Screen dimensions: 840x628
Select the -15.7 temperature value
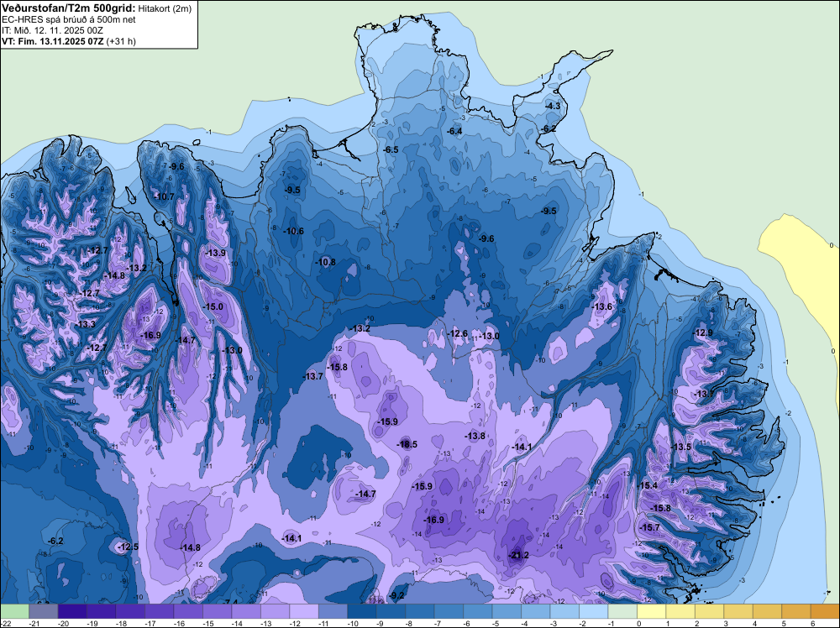(650, 527)
